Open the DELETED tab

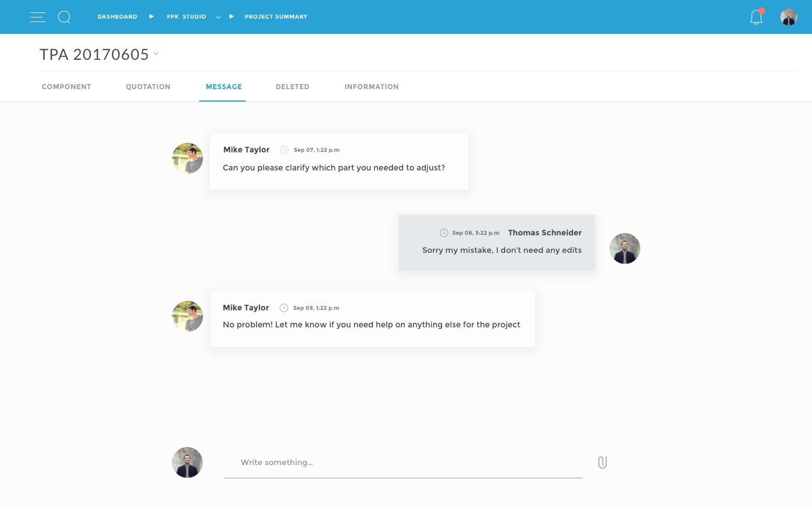[293, 86]
